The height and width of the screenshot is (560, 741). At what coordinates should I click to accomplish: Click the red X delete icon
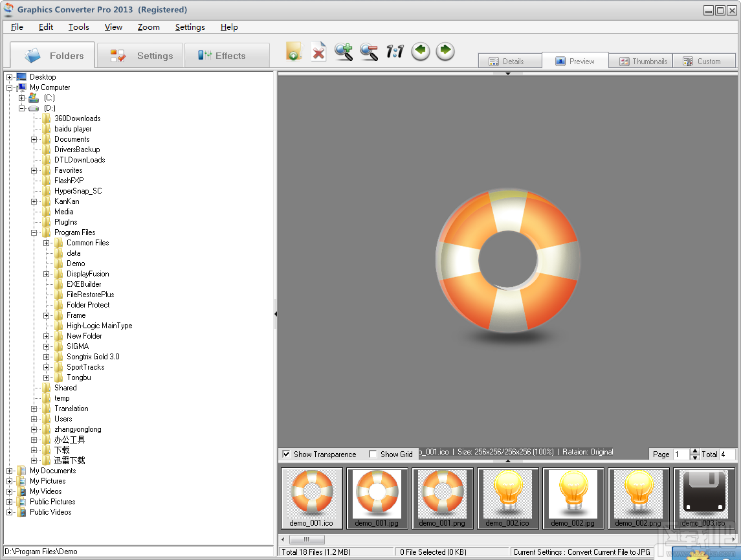coord(318,52)
